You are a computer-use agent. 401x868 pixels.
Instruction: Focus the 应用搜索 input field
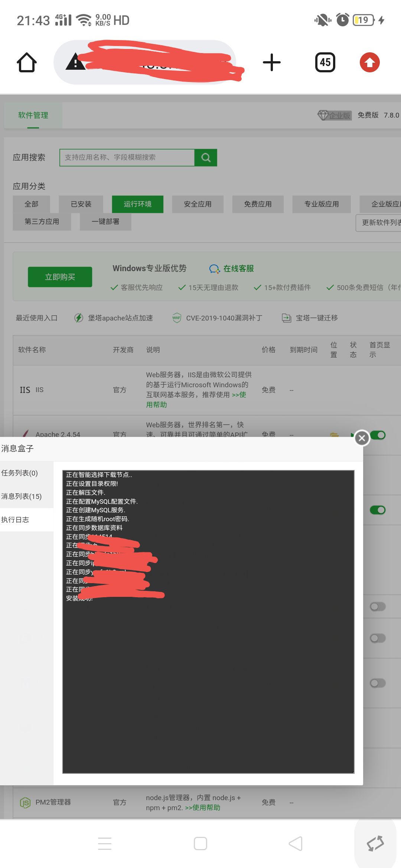click(127, 158)
